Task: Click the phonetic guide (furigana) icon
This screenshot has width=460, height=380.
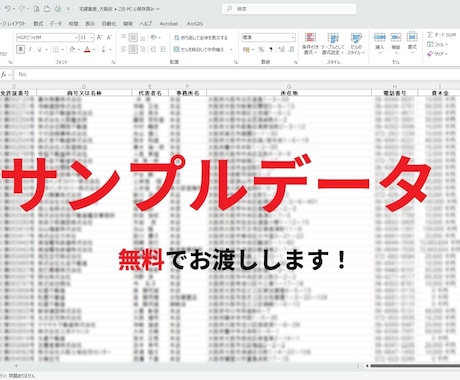Action: 103,49
